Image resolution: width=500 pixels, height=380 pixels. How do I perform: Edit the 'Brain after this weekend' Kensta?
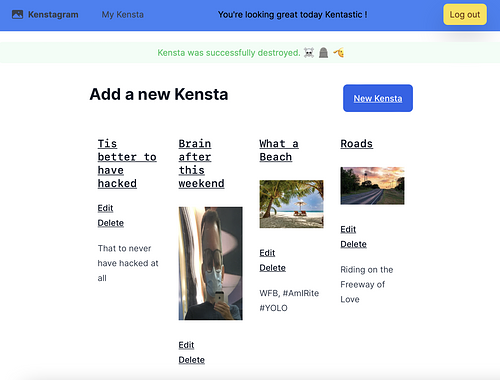coord(186,345)
